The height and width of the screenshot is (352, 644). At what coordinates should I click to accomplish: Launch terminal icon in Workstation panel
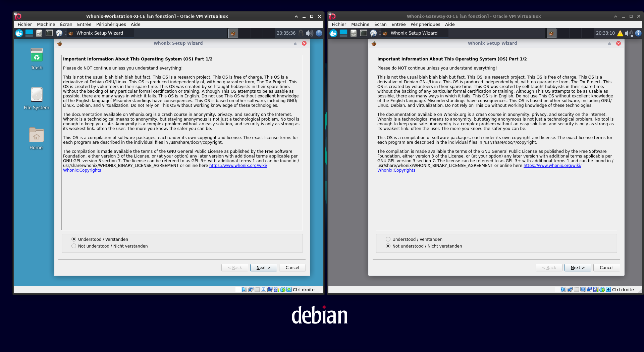pos(49,33)
